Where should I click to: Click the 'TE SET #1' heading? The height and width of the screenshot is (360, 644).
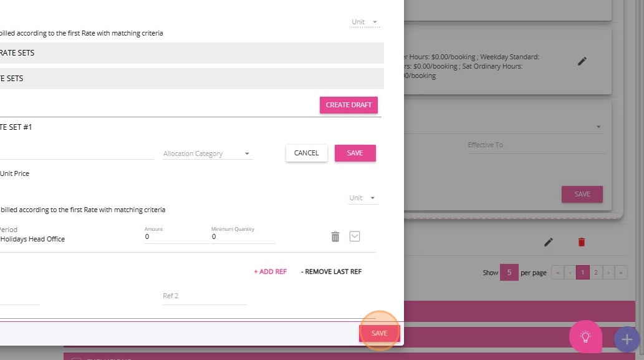[x=16, y=127]
